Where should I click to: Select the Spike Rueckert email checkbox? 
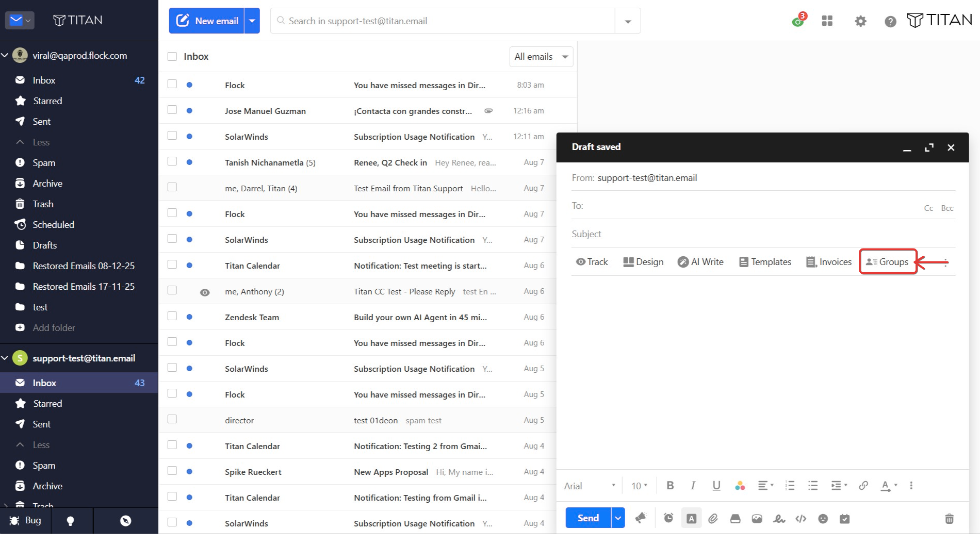[x=172, y=471]
